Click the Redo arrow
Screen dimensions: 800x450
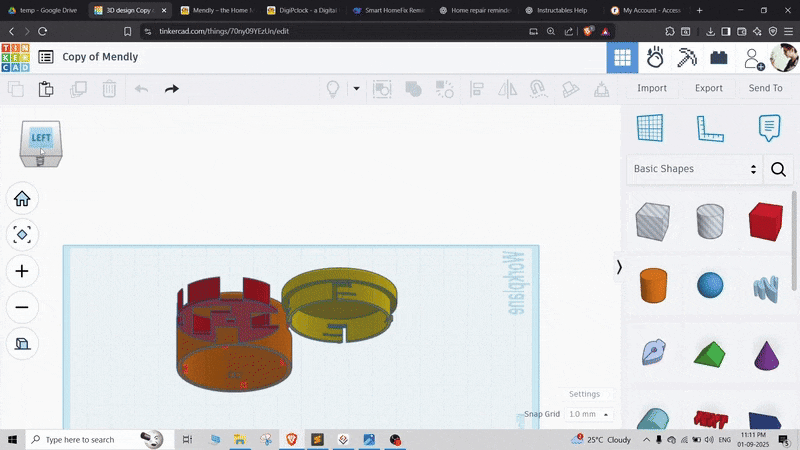pos(172,89)
